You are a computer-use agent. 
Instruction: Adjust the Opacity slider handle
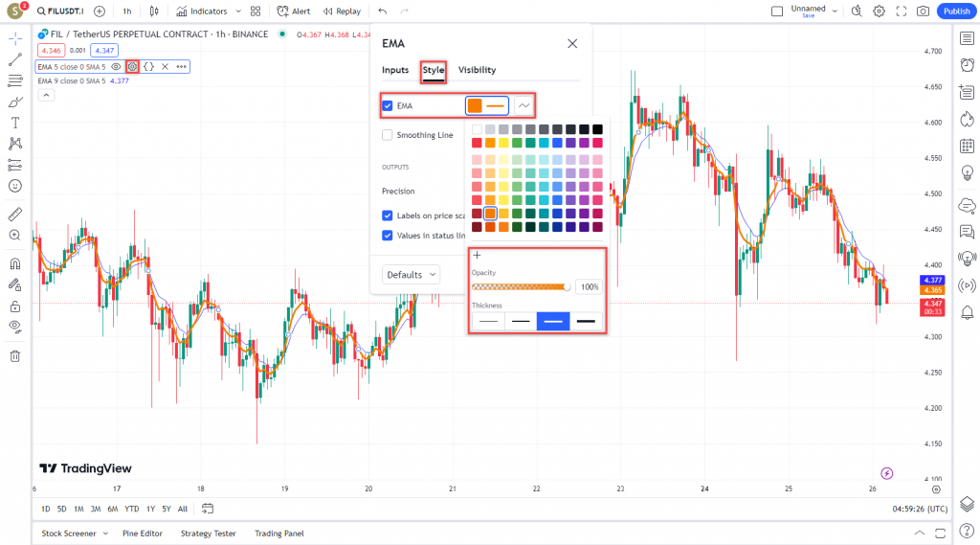(x=567, y=287)
